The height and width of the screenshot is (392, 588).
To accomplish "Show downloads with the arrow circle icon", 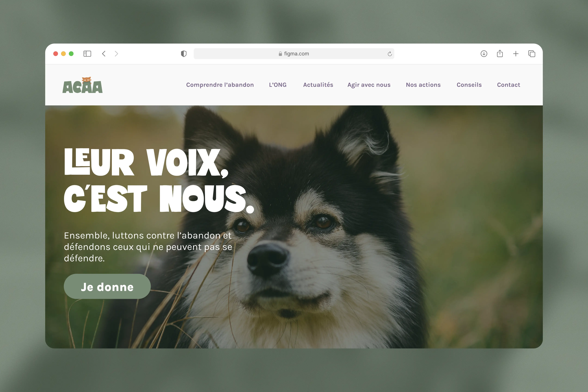I will click(484, 54).
